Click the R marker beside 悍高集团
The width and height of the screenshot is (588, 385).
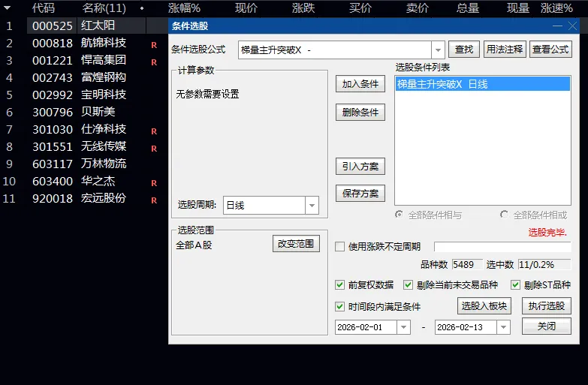point(154,62)
